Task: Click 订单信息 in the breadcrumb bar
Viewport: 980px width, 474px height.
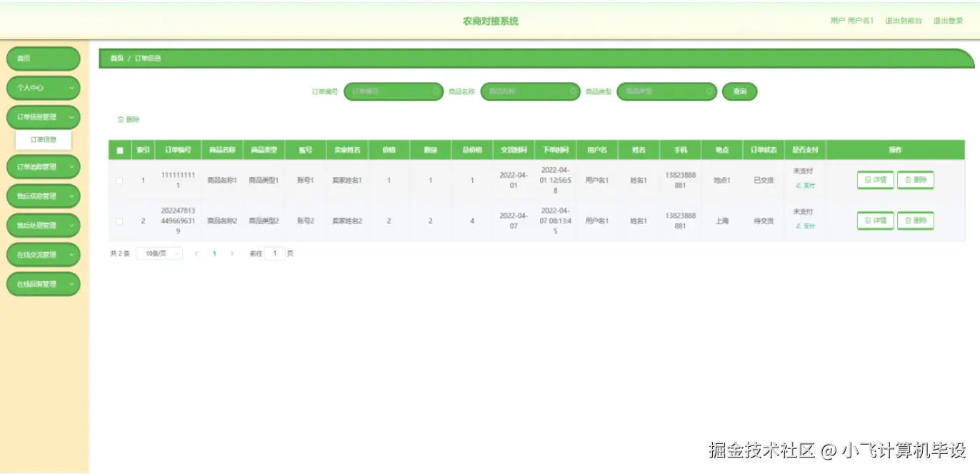Action: 148,59
